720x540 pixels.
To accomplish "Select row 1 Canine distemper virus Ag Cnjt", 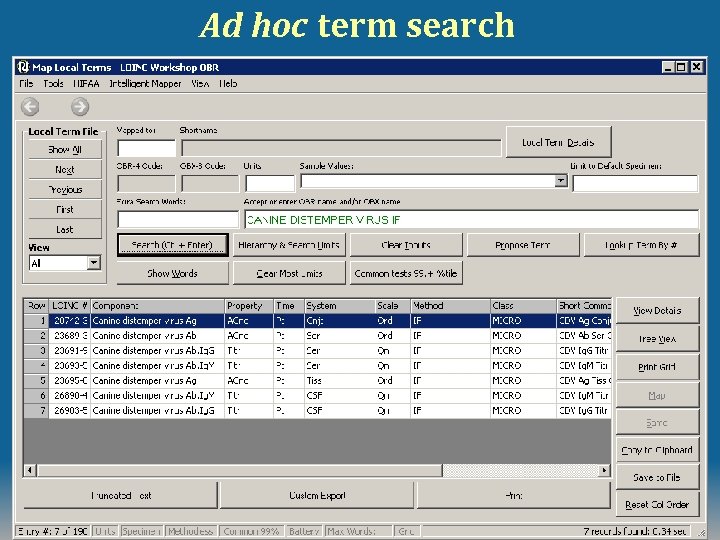I will [317, 321].
